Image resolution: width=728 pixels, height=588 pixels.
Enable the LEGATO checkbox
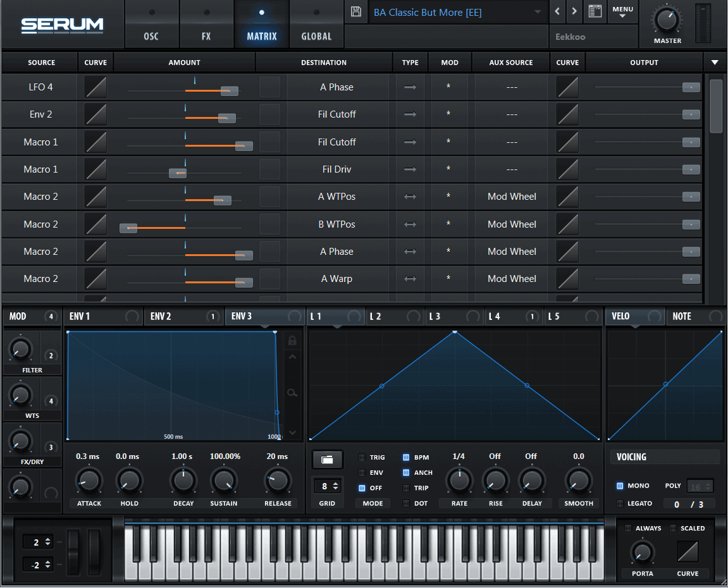620,503
